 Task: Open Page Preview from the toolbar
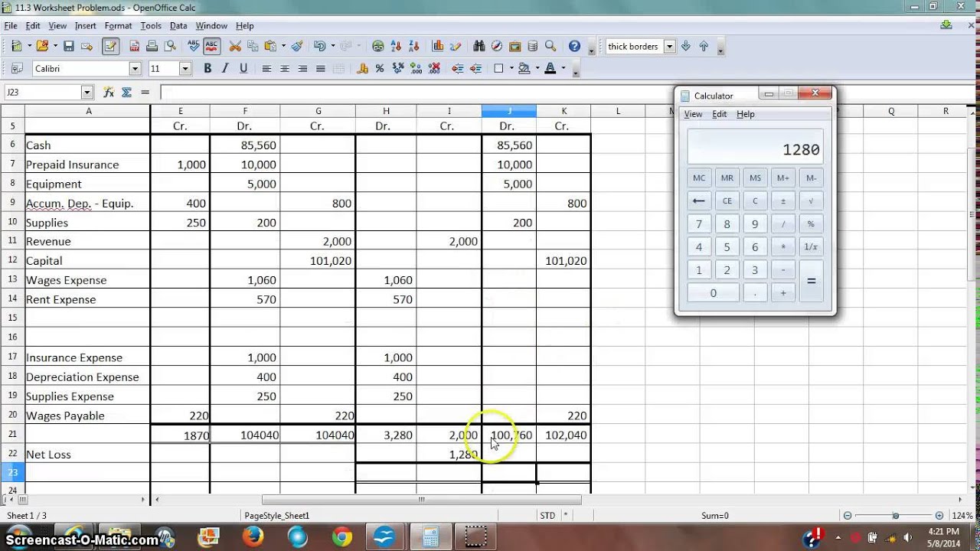pyautogui.click(x=170, y=47)
